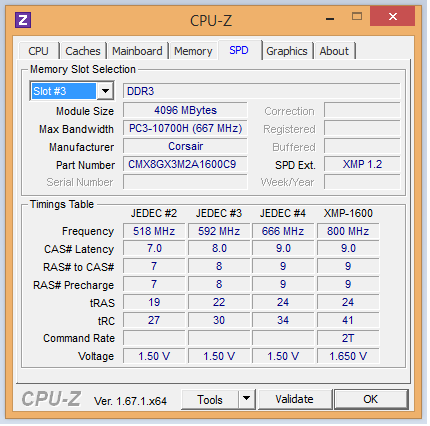Click the JEDEC #4 column header

click(283, 213)
